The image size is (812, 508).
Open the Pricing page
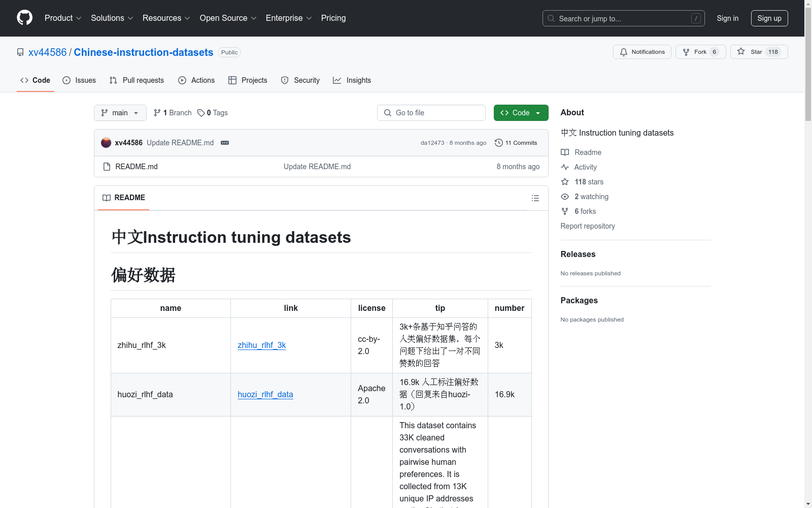point(333,18)
